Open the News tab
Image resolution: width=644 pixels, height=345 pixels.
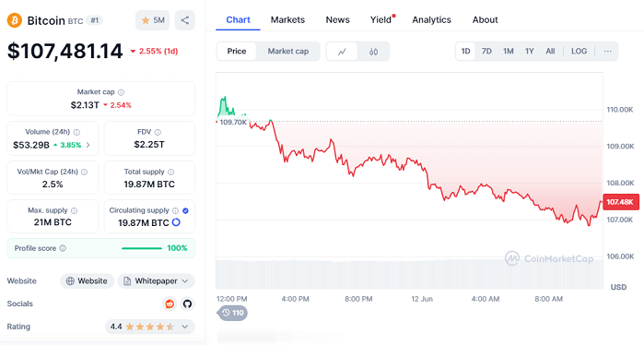pos(337,19)
